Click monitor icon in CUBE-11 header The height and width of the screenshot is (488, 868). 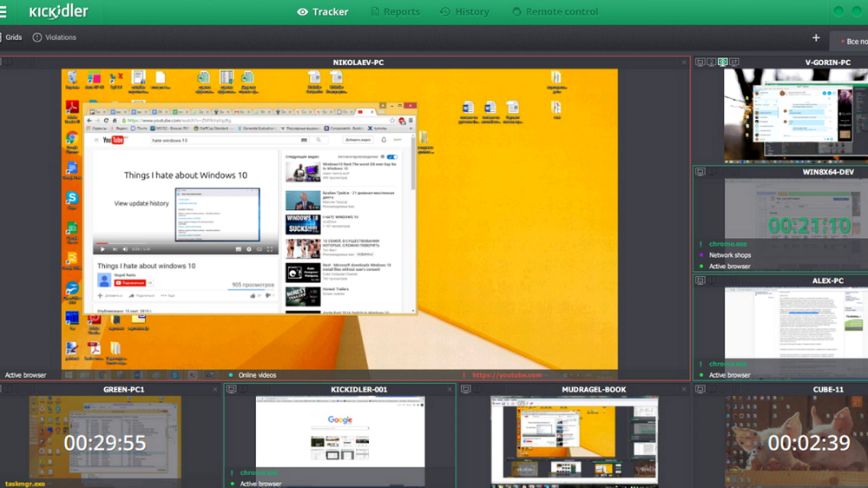pyautogui.click(x=700, y=389)
